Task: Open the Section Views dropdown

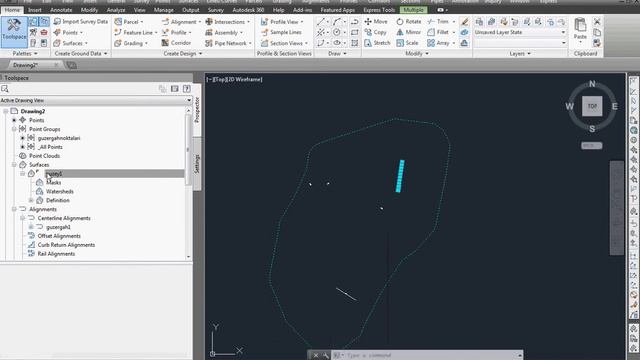Action: click(284, 43)
